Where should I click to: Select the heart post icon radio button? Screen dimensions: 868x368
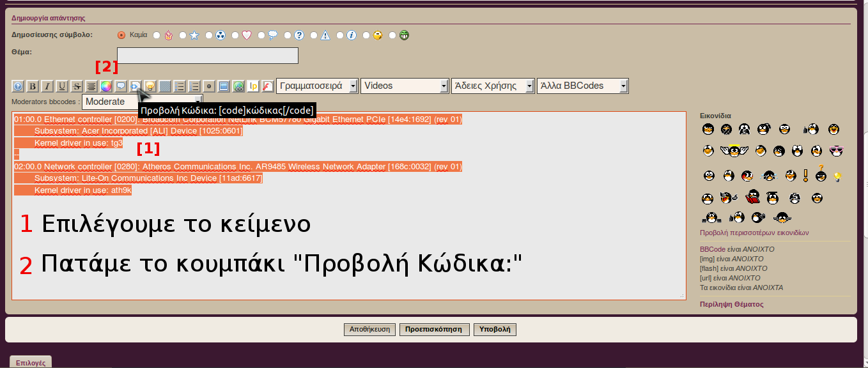click(235, 35)
